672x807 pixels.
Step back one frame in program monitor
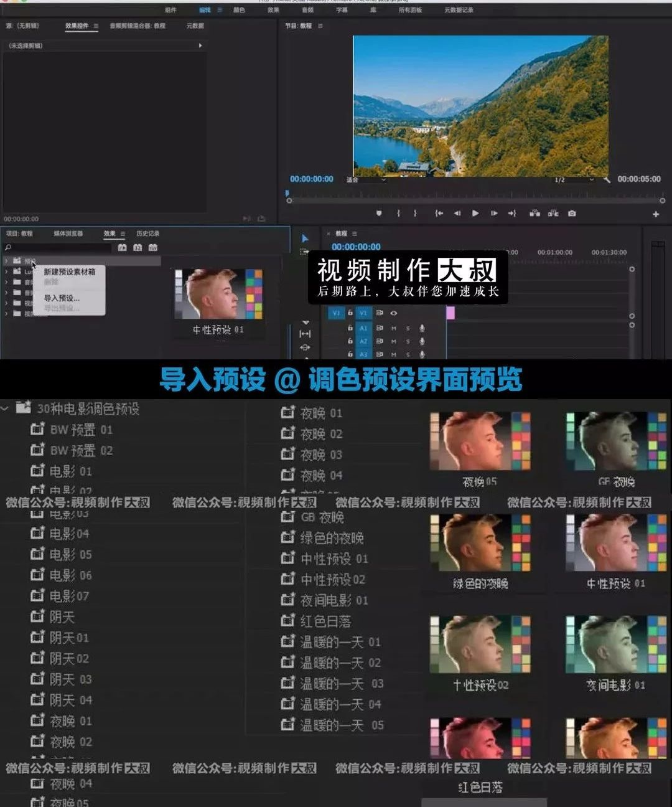coord(457,213)
